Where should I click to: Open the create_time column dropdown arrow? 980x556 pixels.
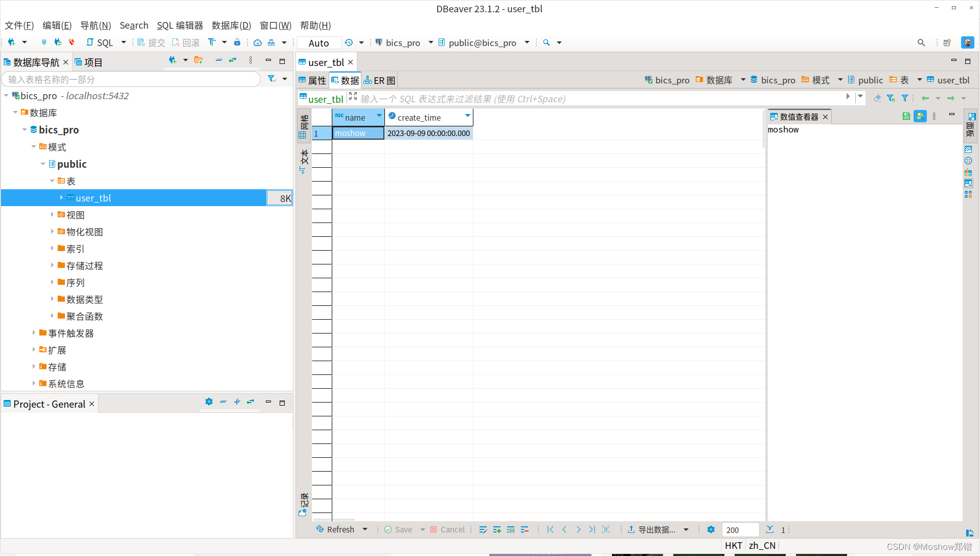pos(467,116)
